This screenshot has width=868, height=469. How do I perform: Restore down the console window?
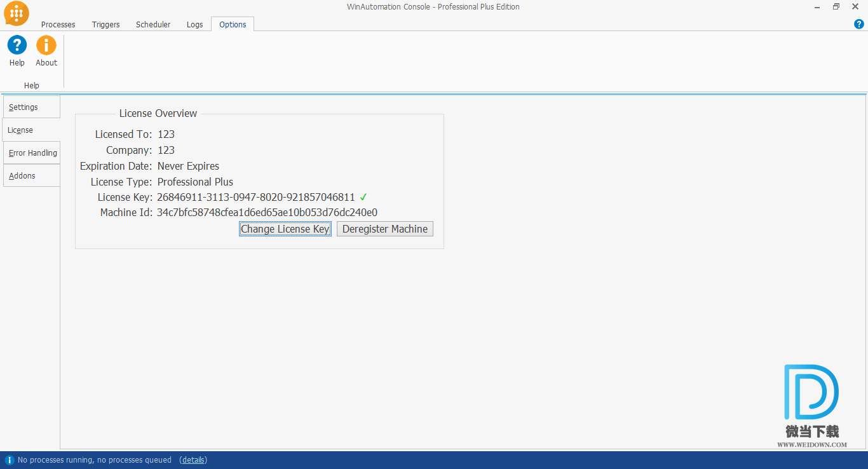[836, 6]
